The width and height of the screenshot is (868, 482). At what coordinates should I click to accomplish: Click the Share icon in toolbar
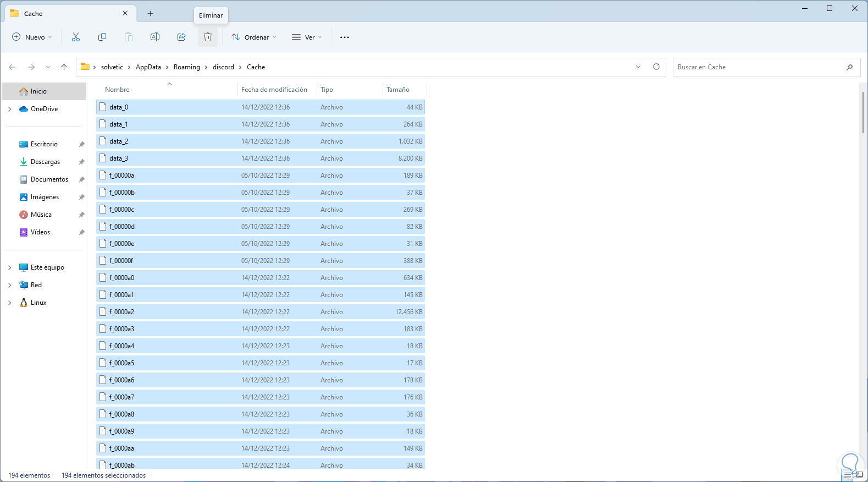pos(181,37)
